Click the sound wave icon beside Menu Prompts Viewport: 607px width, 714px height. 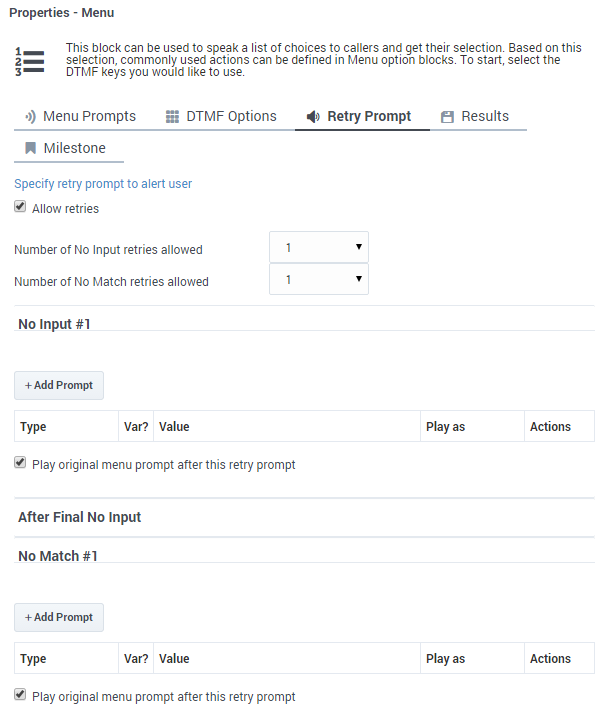31,117
